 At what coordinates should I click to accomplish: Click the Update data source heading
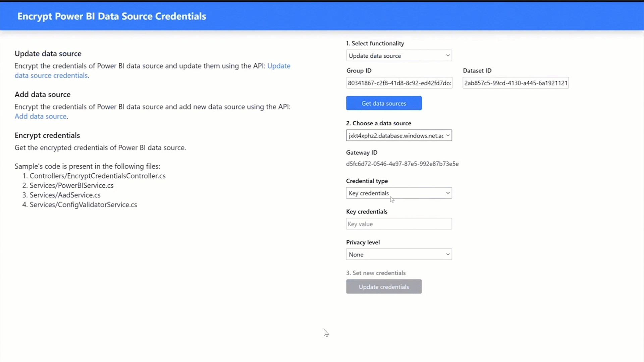(x=48, y=54)
